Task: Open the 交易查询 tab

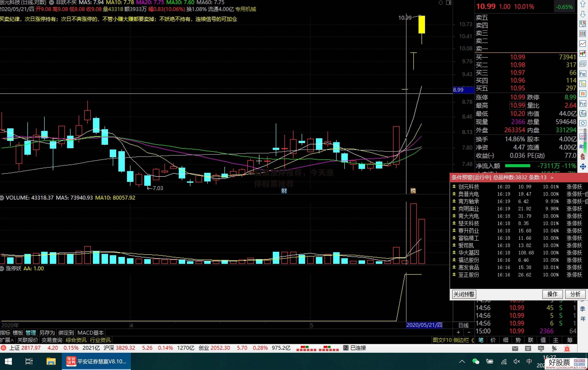Action: coord(52,340)
